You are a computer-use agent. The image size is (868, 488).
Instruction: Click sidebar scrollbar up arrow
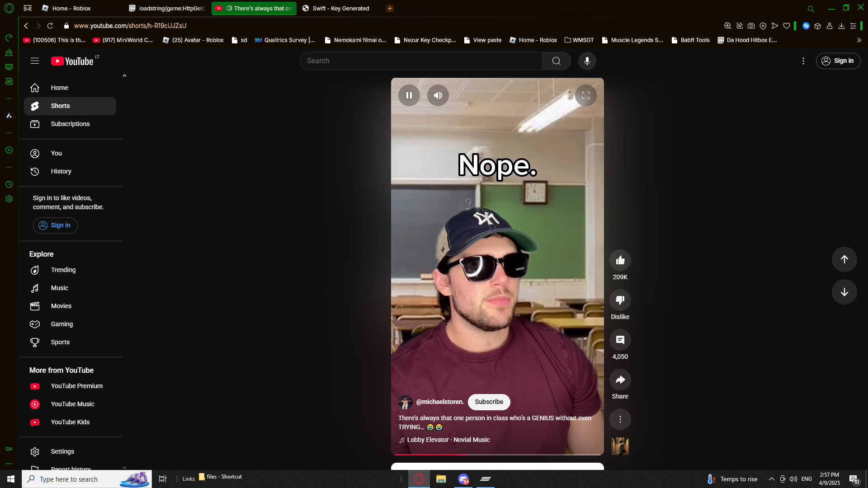click(x=124, y=76)
